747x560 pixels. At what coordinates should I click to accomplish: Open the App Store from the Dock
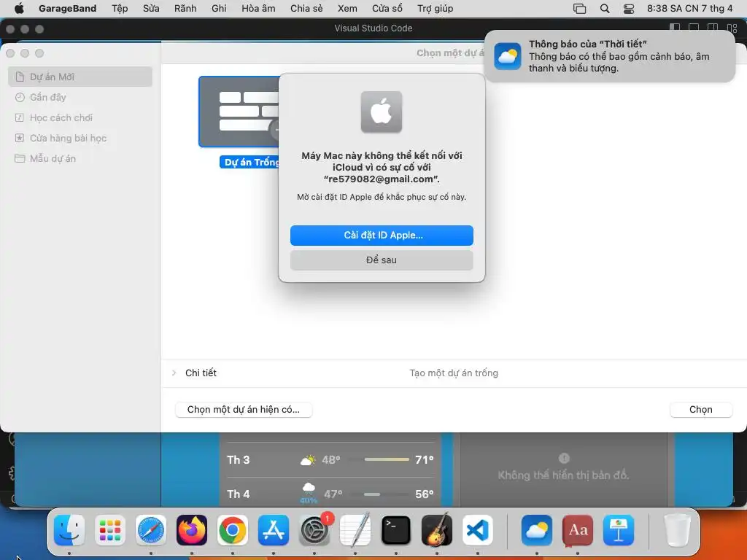click(274, 530)
